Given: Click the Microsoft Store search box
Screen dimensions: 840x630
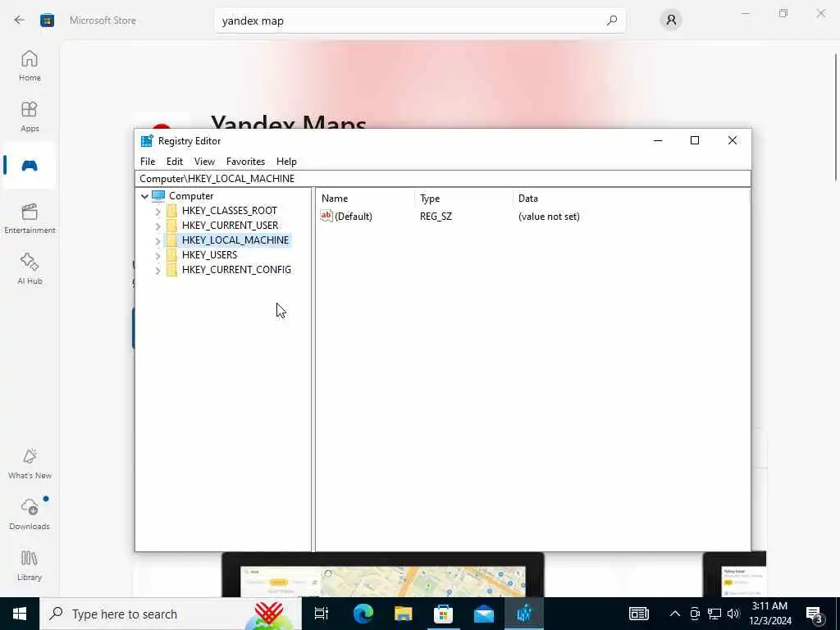Looking at the screenshot, I should click(x=419, y=21).
